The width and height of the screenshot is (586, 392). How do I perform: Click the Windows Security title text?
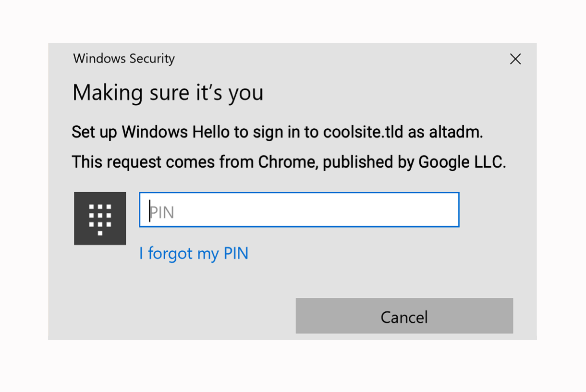(123, 58)
